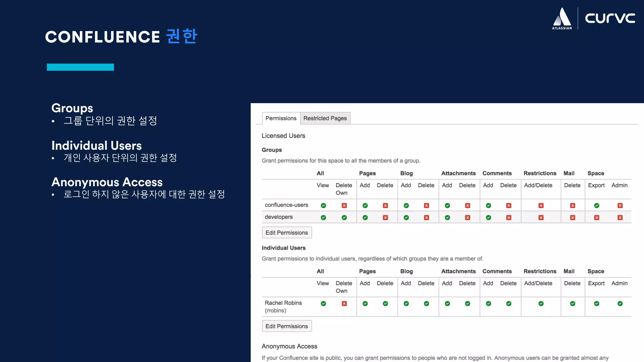The width and height of the screenshot is (644, 362).
Task: Click the Individual Users table Comments header
Action: [x=497, y=271]
